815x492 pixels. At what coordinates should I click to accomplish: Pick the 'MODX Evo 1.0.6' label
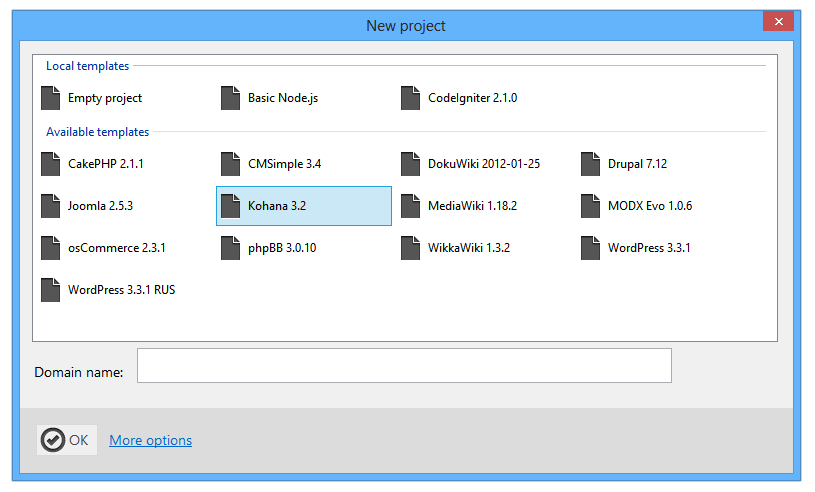tap(650, 206)
